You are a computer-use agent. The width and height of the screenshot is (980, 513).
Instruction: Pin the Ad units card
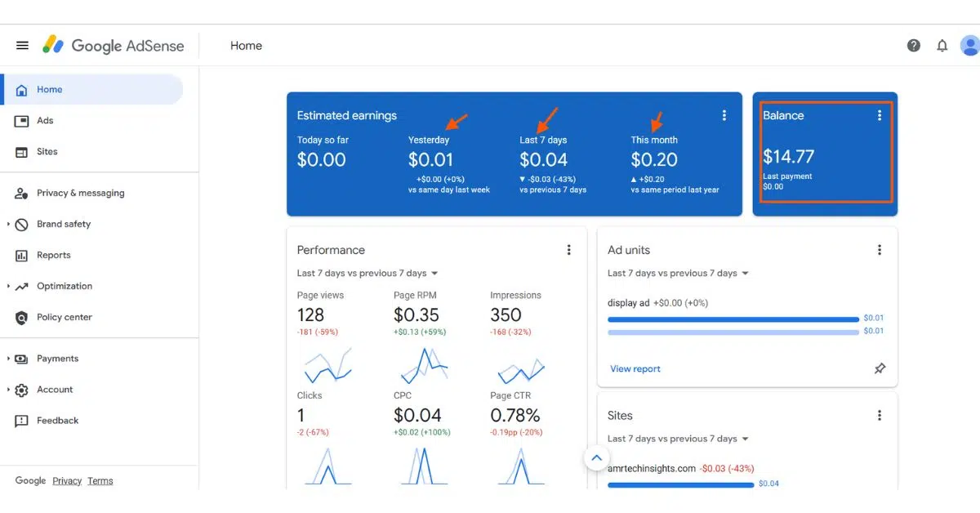(880, 368)
